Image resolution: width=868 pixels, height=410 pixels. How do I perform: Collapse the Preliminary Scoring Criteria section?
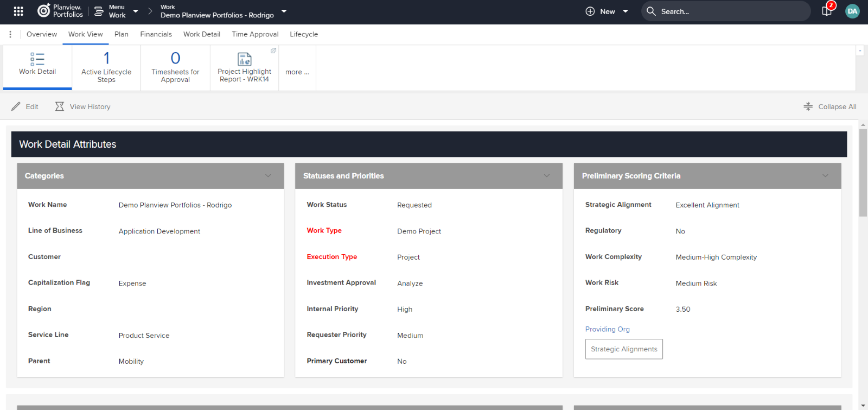pos(825,176)
